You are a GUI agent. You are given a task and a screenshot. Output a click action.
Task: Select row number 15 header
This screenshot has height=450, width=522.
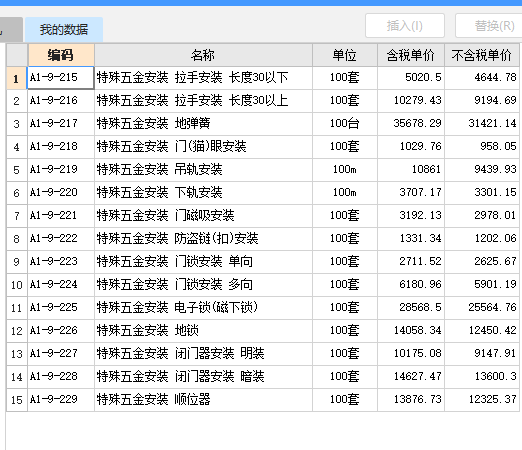tap(17, 400)
